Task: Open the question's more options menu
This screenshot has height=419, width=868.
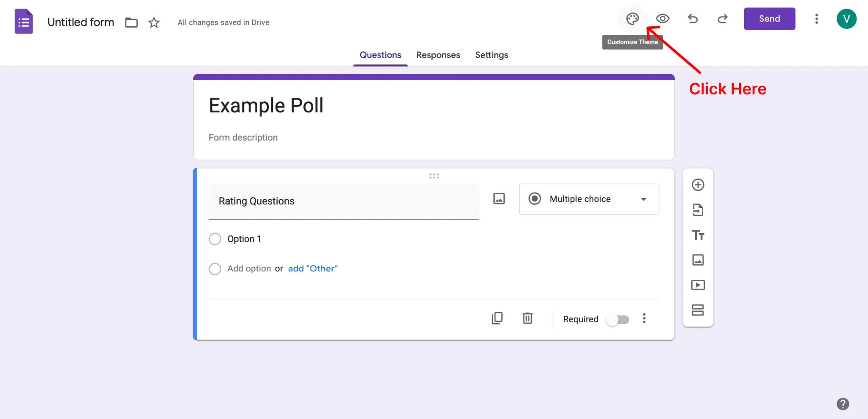Action: tap(644, 318)
